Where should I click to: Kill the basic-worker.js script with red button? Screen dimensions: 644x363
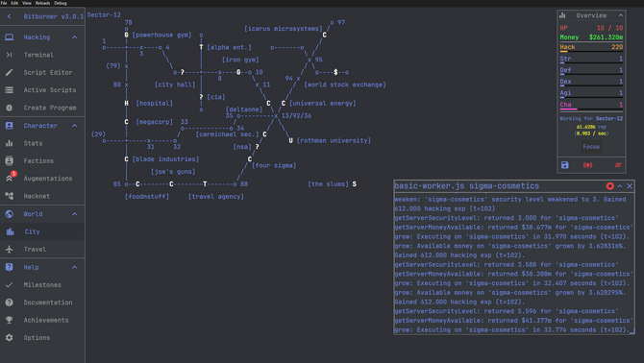(610, 186)
